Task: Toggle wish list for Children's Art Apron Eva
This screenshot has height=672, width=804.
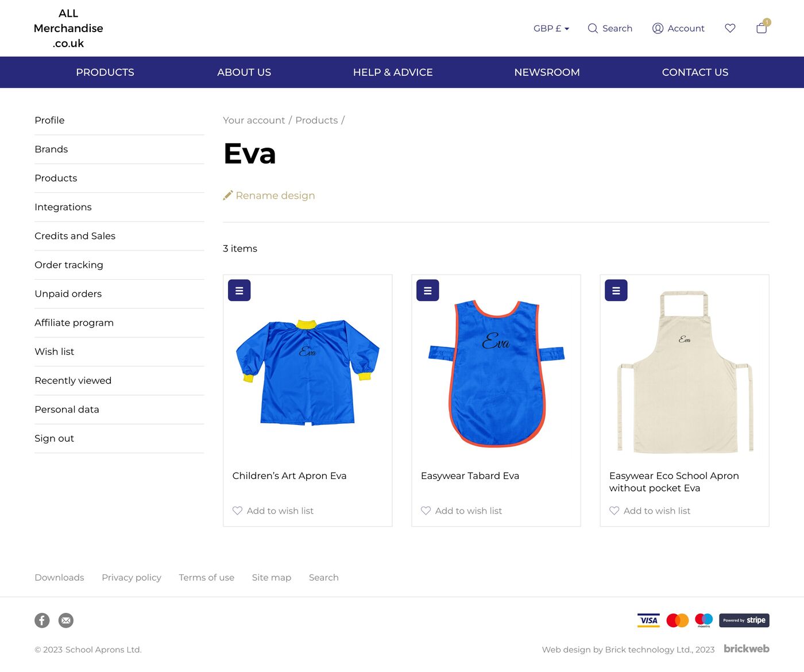Action: pos(237,511)
